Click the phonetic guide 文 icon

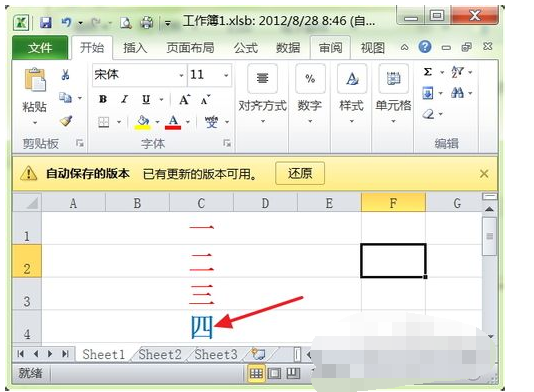(211, 122)
